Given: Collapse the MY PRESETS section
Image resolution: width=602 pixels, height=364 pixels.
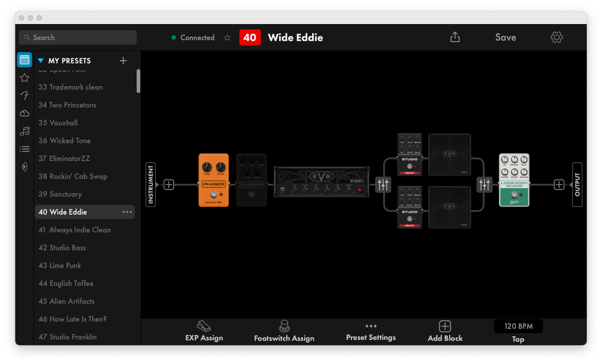Looking at the screenshot, I should [41, 60].
